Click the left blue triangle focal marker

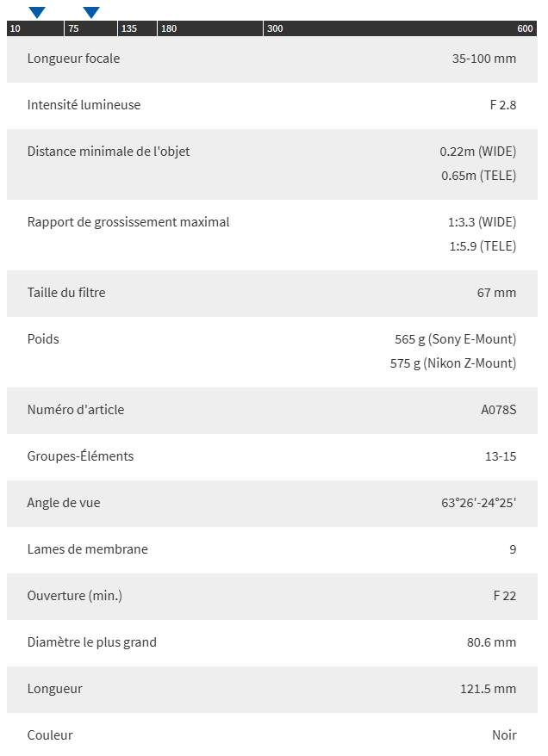[37, 12]
